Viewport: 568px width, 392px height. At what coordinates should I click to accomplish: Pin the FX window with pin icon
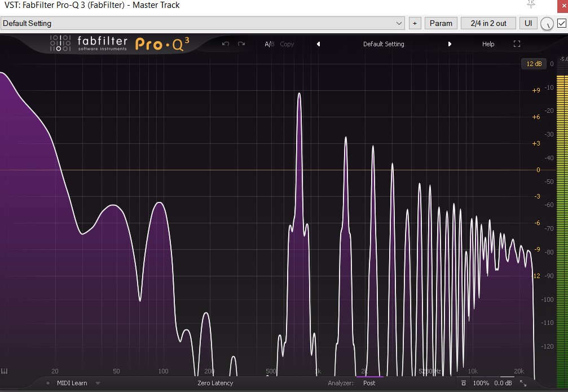(x=531, y=5)
